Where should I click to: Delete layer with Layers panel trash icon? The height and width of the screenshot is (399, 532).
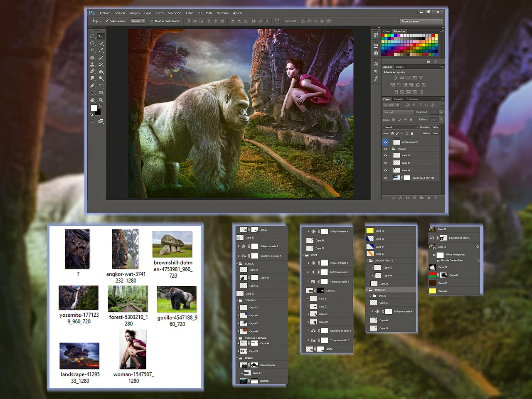436,198
